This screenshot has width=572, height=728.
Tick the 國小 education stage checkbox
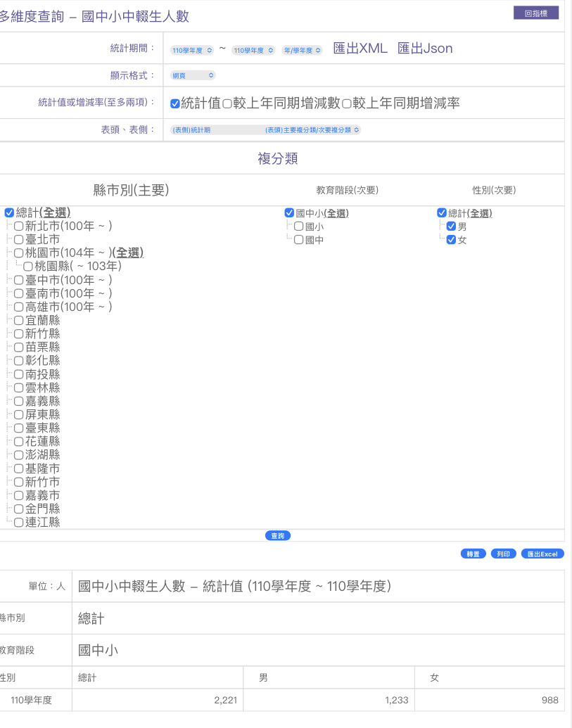299,226
